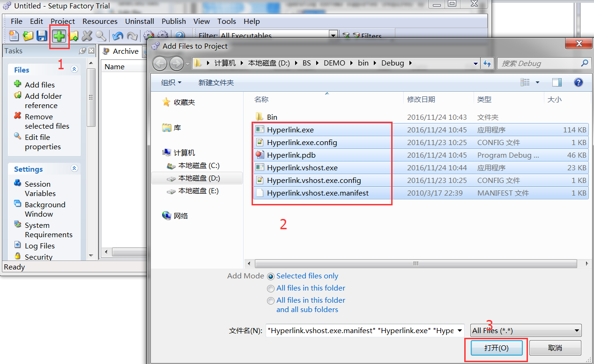Click the blue help question mark icon
The width and height of the screenshot is (594, 364).
coord(579,82)
